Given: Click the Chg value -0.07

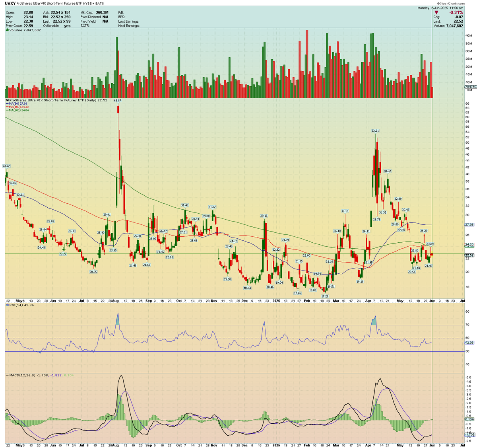Looking at the screenshot, I should (x=459, y=17).
